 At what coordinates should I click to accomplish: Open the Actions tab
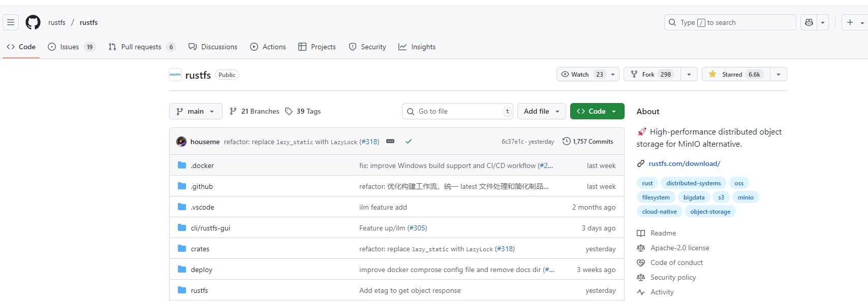(268, 47)
